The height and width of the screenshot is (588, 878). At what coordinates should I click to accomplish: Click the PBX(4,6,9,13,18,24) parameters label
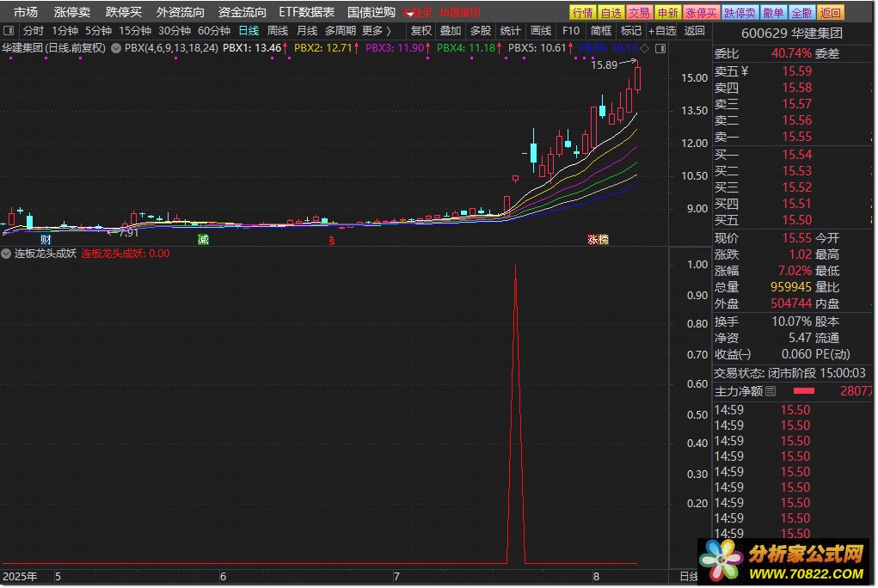click(171, 48)
